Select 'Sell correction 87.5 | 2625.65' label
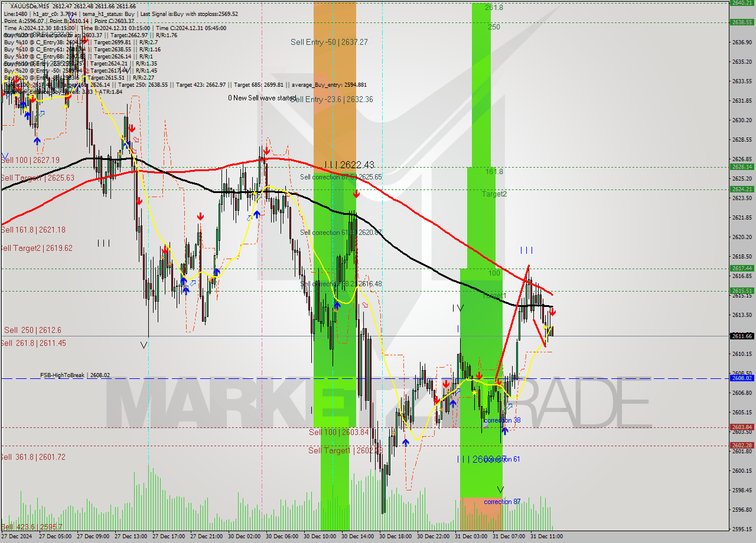756x543 pixels. (341, 176)
